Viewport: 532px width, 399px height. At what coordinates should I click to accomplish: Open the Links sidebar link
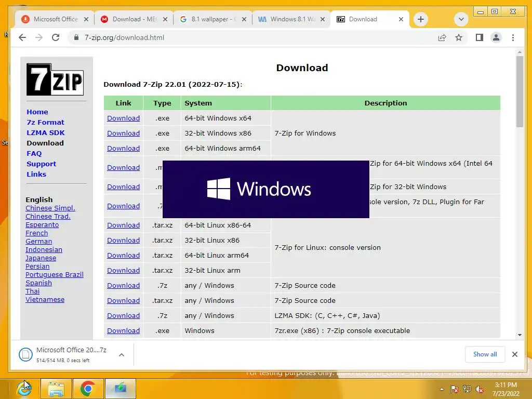36,175
